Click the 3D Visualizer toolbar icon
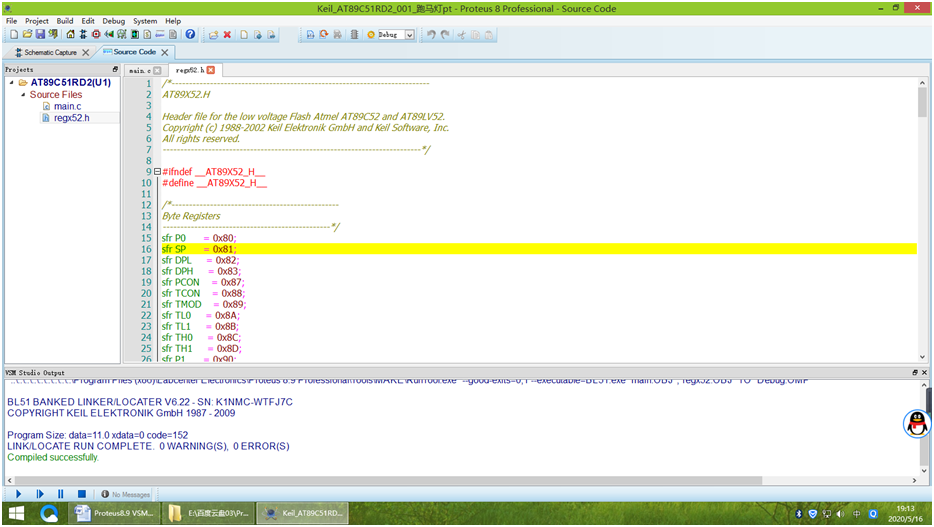The width and height of the screenshot is (934, 527). coord(108,35)
